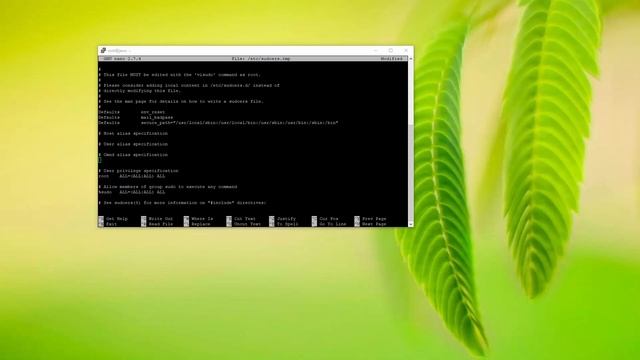The image size is (640, 360).
Task: Click the 'Please consider adding local content' line
Action: tap(189, 85)
